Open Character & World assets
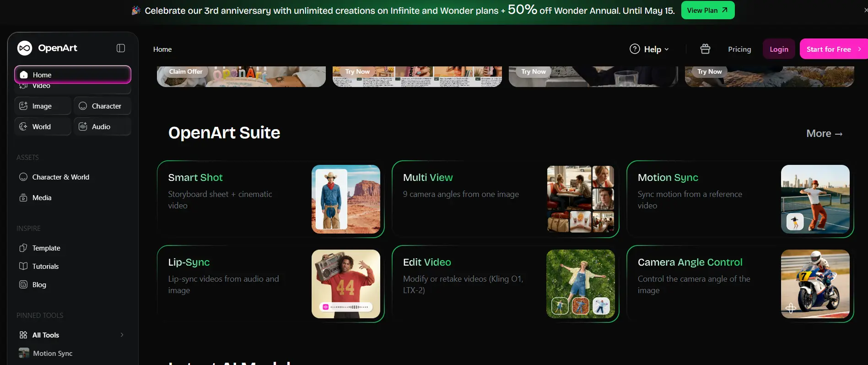The width and height of the screenshot is (868, 365). (73, 177)
